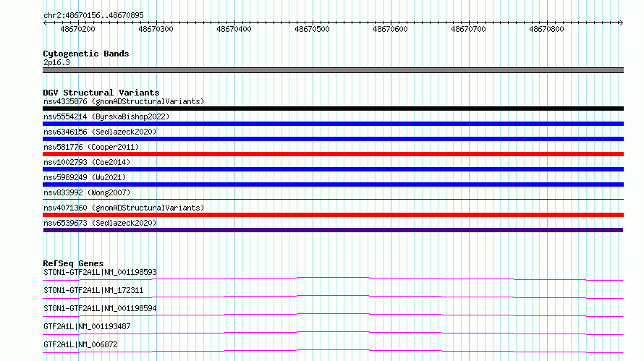The height and width of the screenshot is (361, 644).
Task: Click the red bar for nsv581776
Action: point(333,154)
